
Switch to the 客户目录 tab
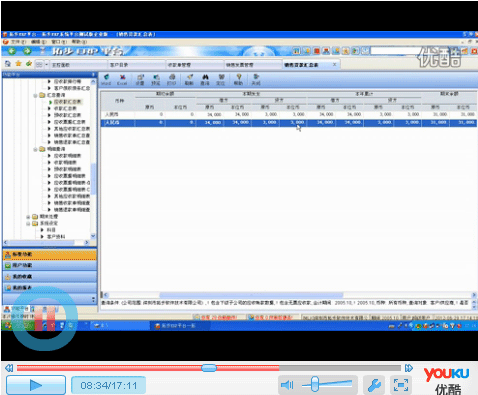tap(137, 64)
